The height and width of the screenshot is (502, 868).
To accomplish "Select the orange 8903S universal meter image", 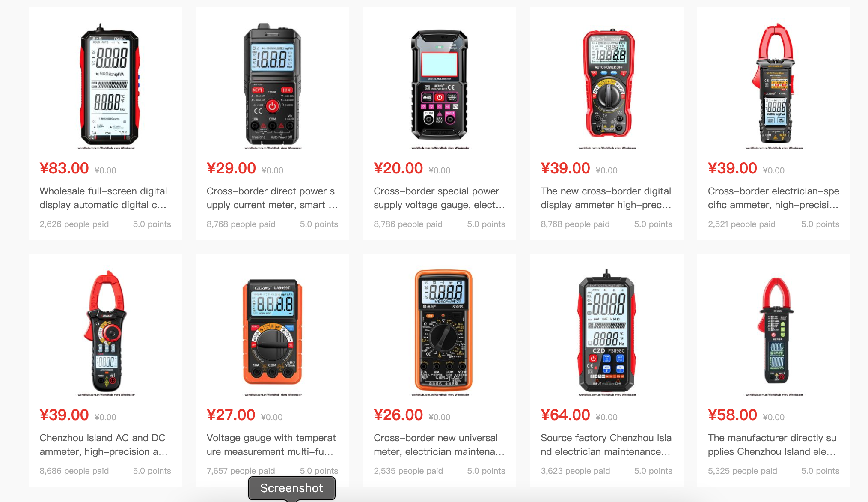I will [440, 331].
